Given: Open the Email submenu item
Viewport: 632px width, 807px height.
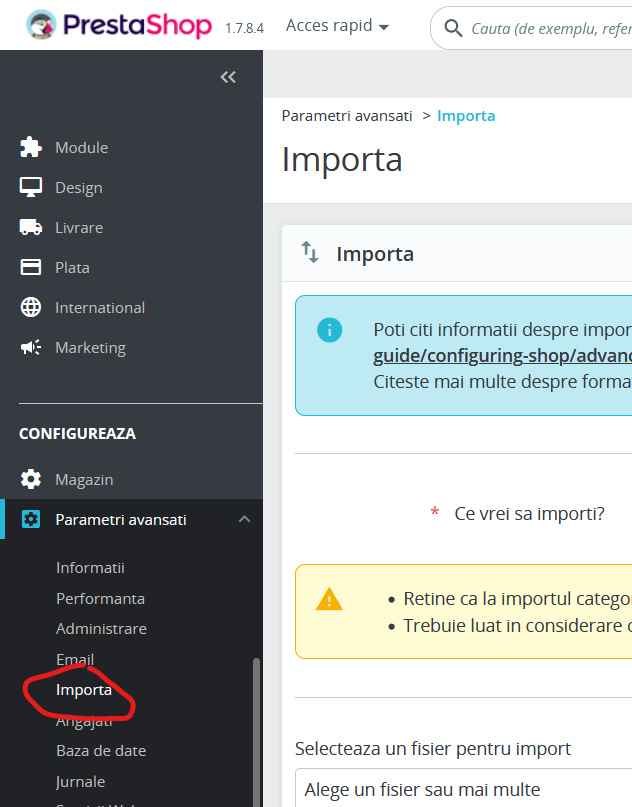Looking at the screenshot, I should point(75,659).
